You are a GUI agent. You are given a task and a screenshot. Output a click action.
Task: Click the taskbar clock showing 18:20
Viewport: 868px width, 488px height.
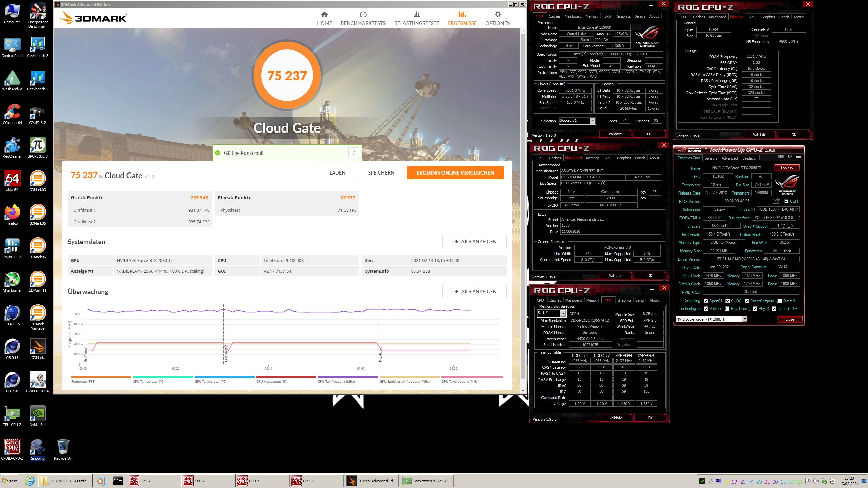(849, 481)
